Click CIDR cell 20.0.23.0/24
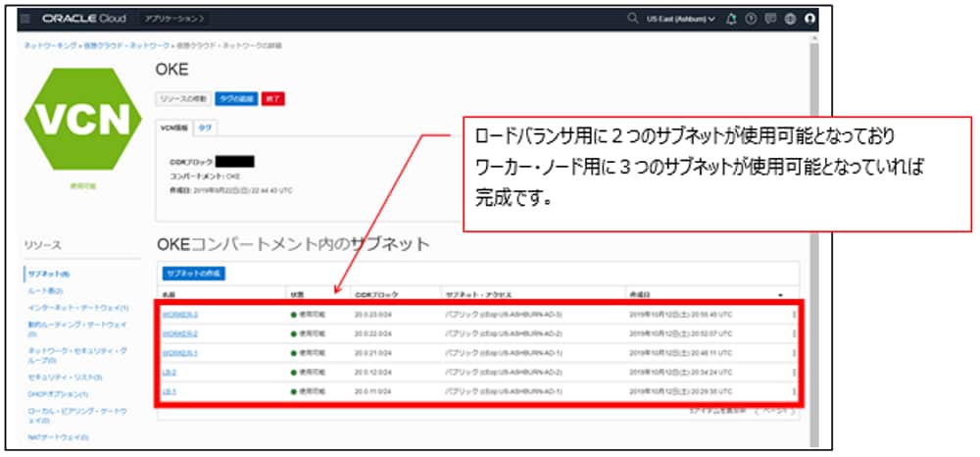The height and width of the screenshot is (457, 980). point(373,315)
